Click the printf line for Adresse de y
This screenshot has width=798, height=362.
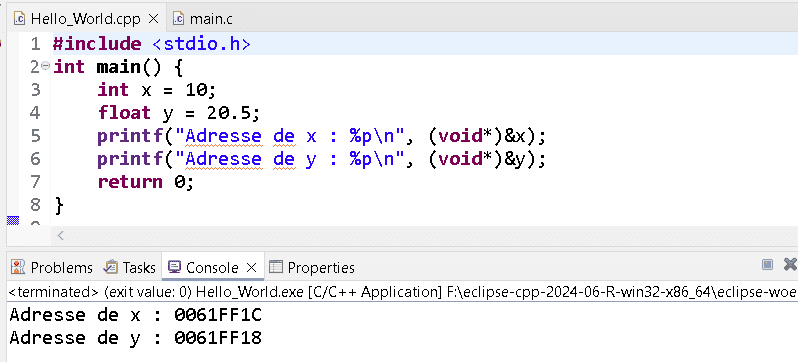322,159
